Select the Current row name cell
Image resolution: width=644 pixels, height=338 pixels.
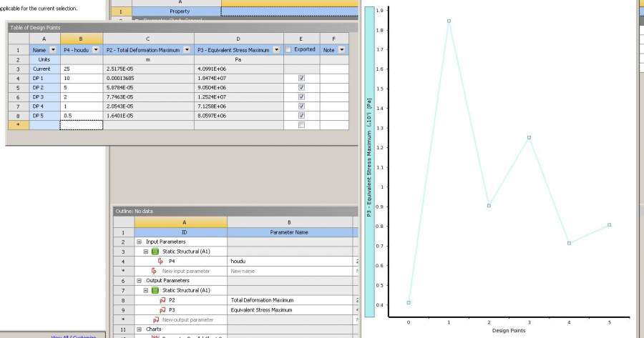coord(45,69)
